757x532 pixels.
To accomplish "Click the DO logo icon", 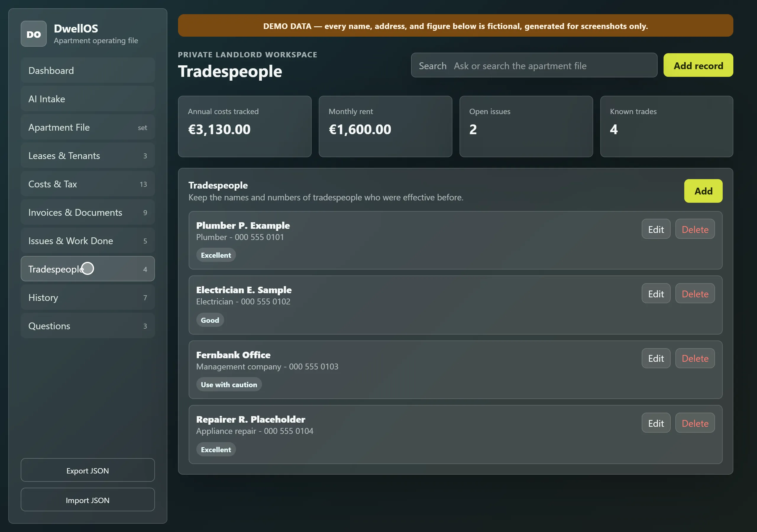I will 34,34.
